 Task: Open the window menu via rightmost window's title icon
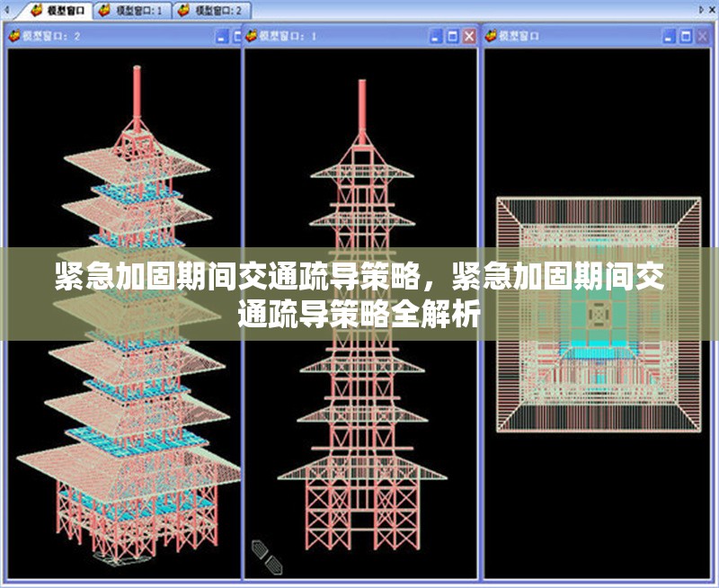click(493, 36)
